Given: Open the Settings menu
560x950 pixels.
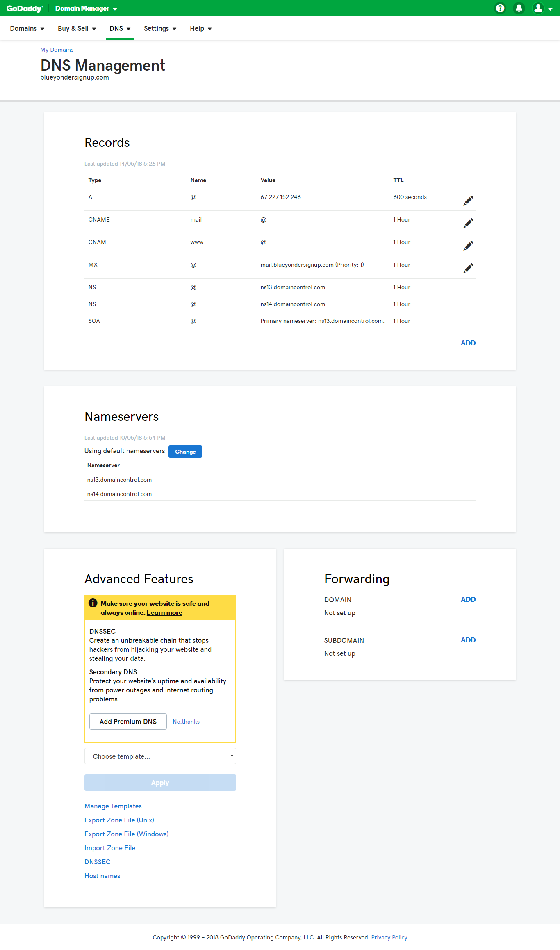Looking at the screenshot, I should point(160,28).
